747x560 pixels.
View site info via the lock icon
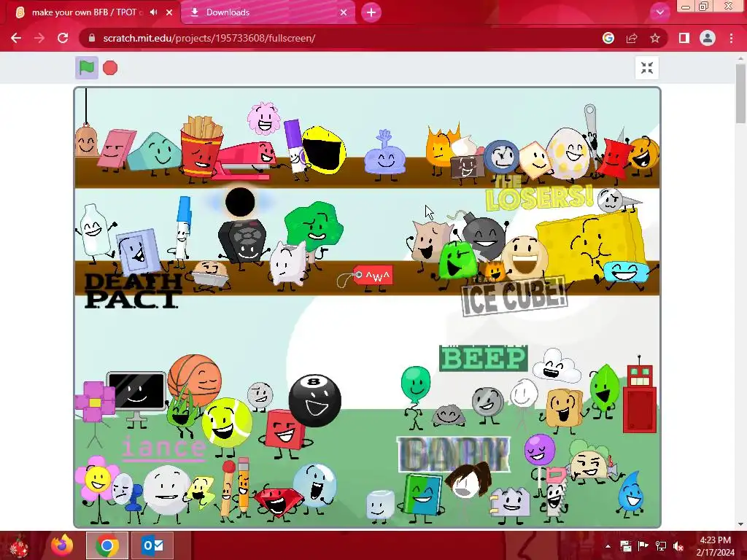92,38
